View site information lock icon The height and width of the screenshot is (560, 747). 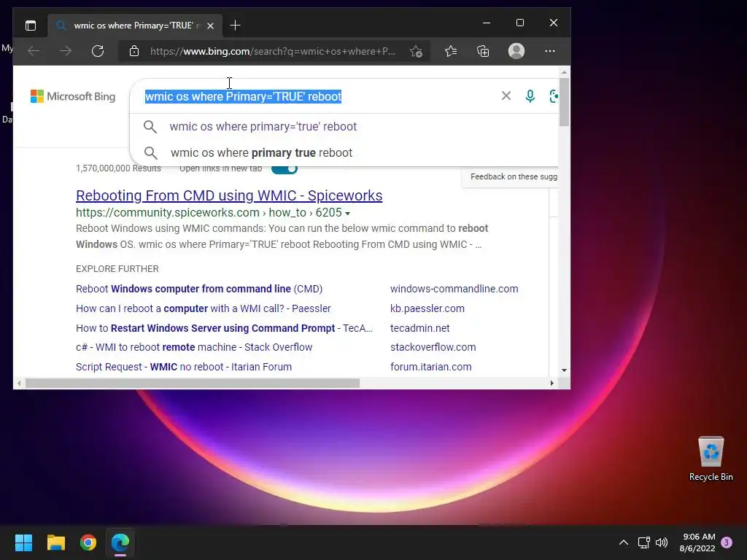coord(134,51)
